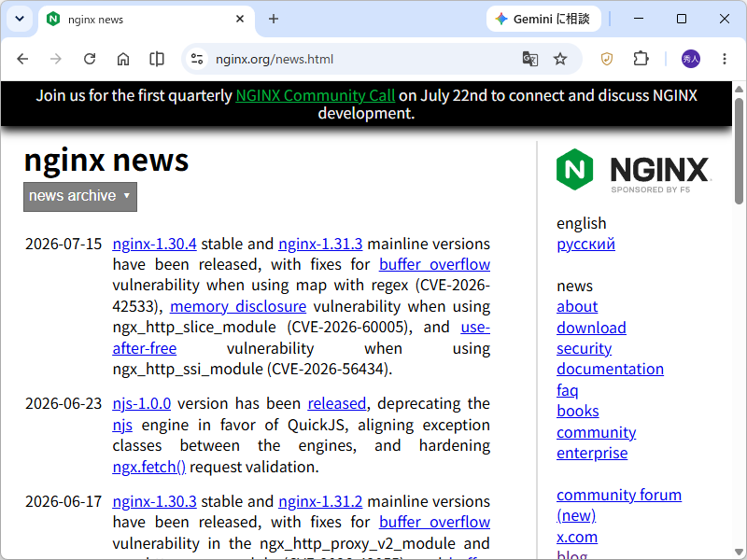Bookmark this page with the star
The height and width of the screenshot is (560, 747).
[x=560, y=59]
